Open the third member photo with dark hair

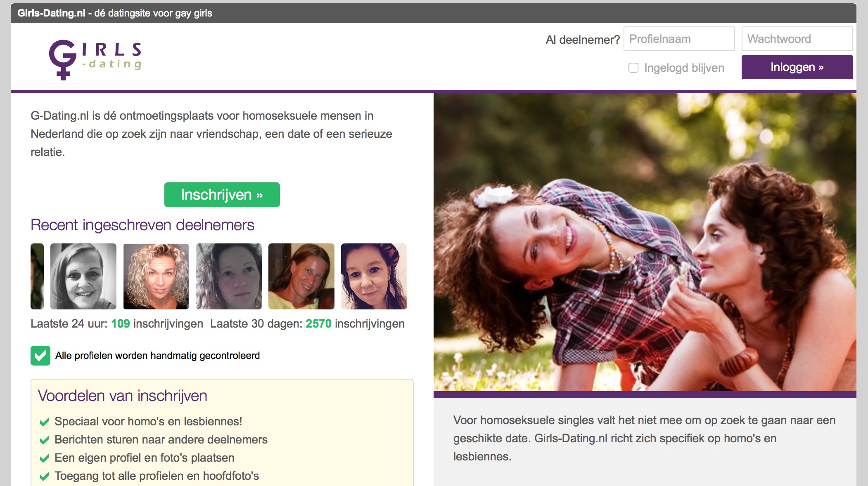click(229, 276)
